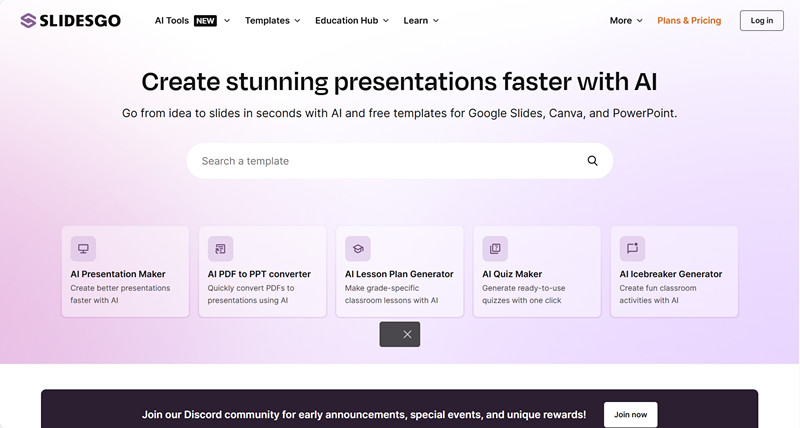
Task: Open the AI Quiz Maker title link
Action: click(512, 274)
